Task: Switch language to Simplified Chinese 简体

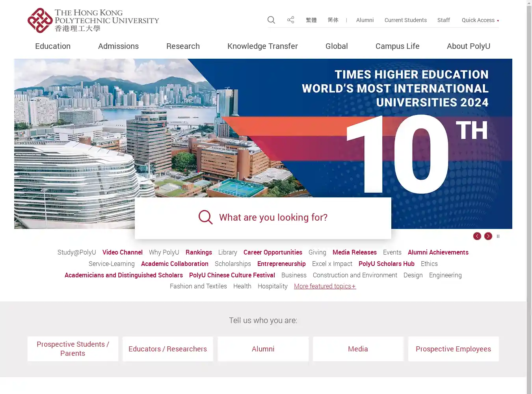Action: 333,20
